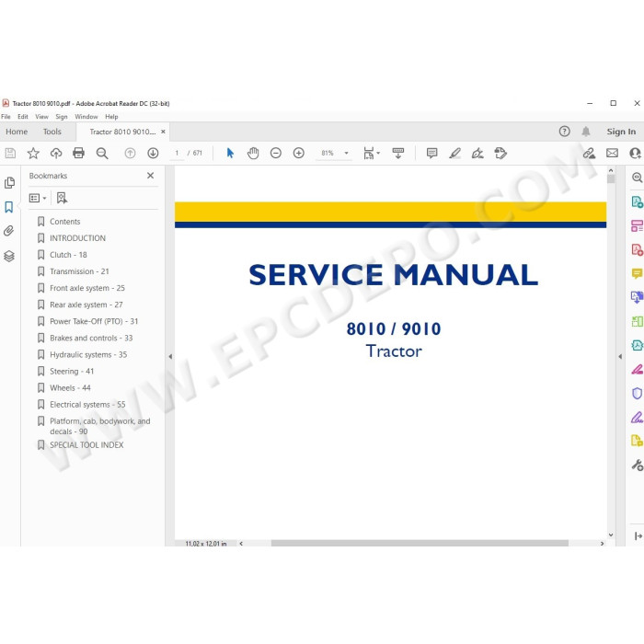Collapse right tools pane arrow
Screen dimensions: 644x644
click(620, 357)
